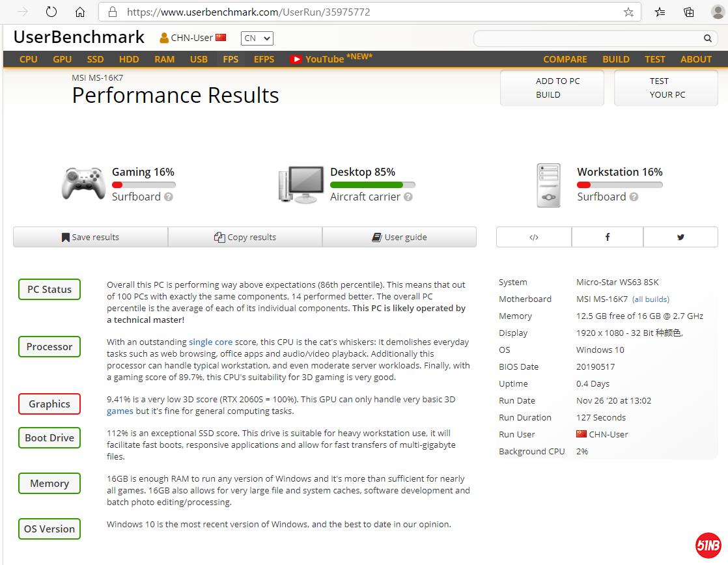Open the embed code </> icon

(x=533, y=237)
